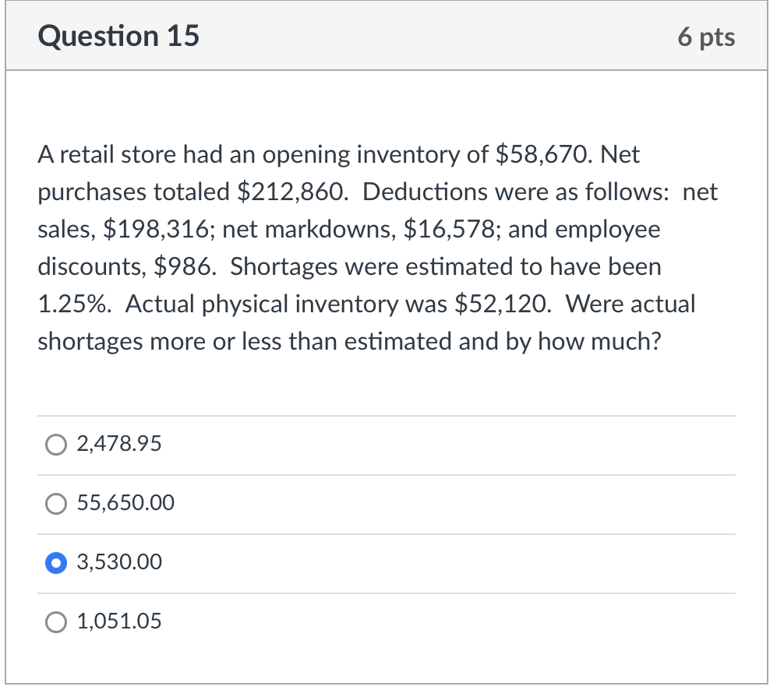Screen dimensions: 784x697
Task: Click the phrase Actual physical inventory was $52,120
Action: coord(335,304)
